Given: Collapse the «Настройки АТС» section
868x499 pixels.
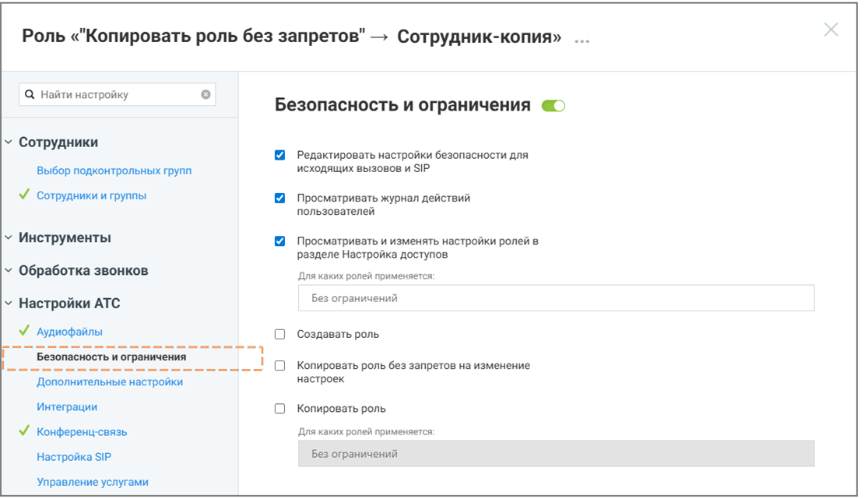Looking at the screenshot, I should click(x=9, y=303).
